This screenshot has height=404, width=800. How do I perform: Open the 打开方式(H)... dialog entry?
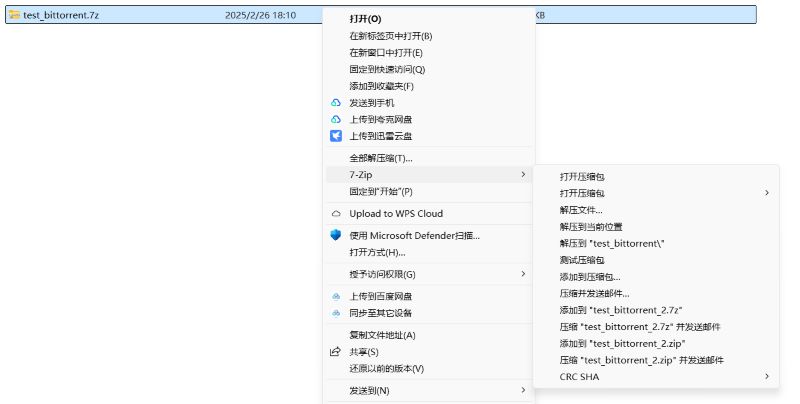click(x=378, y=252)
